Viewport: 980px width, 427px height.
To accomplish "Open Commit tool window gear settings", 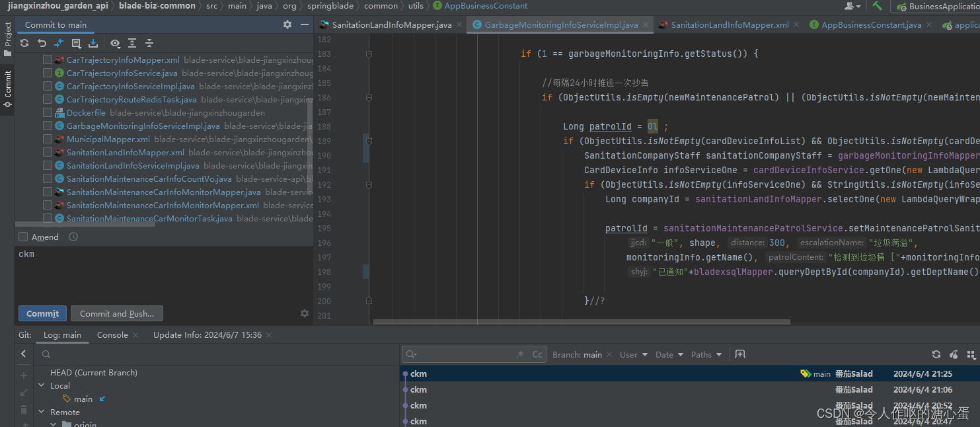I will point(287,24).
